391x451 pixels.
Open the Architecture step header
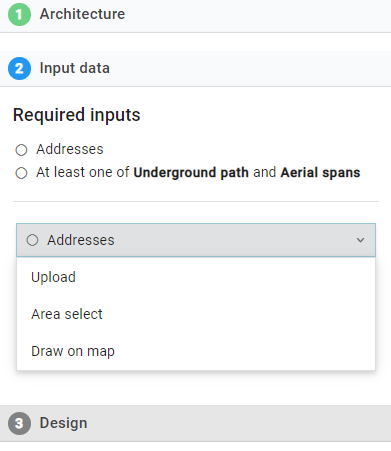click(x=195, y=15)
